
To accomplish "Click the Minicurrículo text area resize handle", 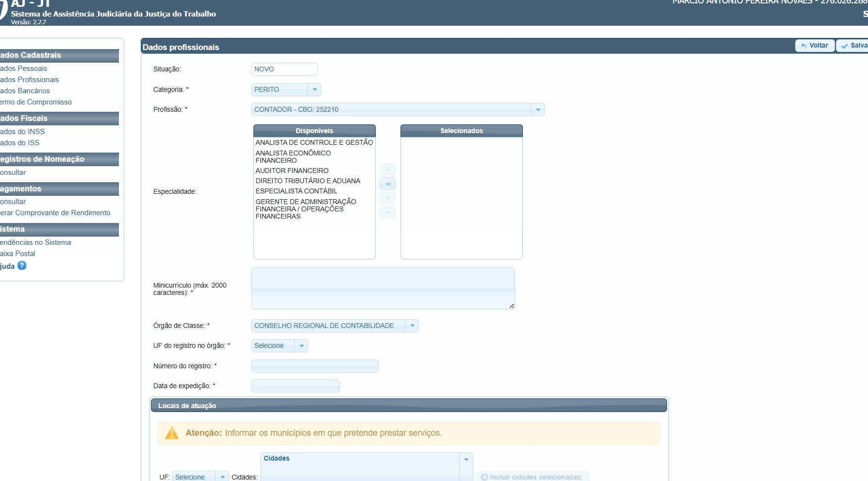I will tap(512, 306).
